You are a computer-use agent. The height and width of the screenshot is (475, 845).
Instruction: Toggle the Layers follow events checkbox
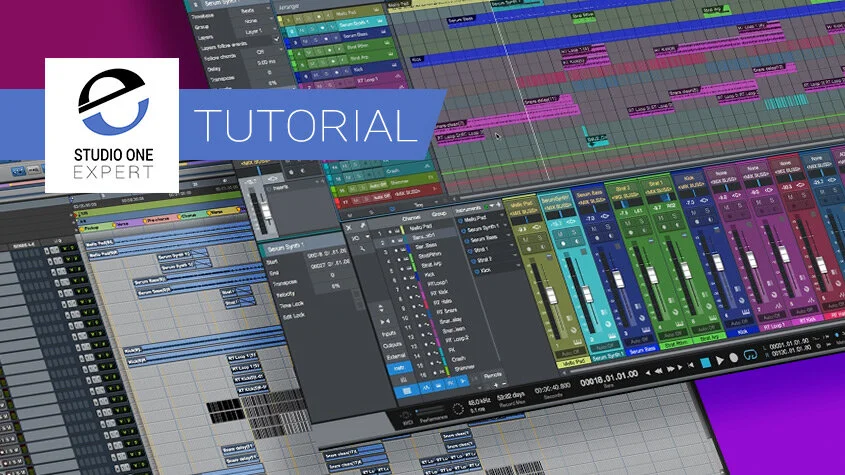(276, 40)
